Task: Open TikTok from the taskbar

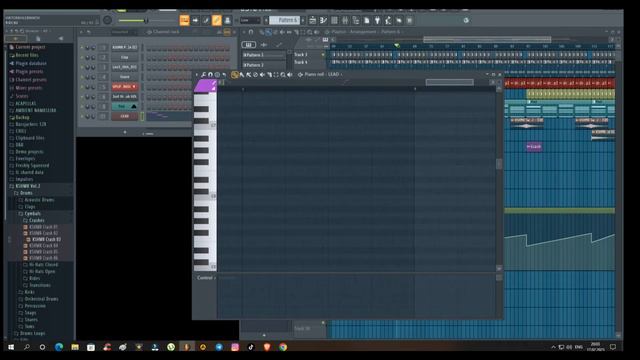Action: coord(251,347)
